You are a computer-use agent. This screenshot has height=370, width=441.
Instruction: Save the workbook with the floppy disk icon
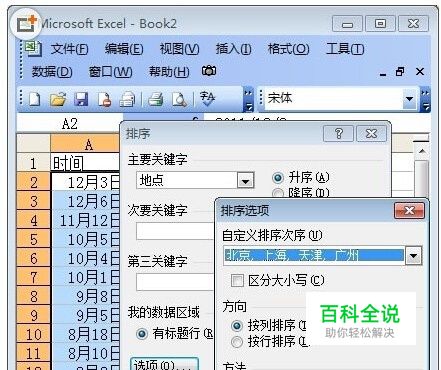click(81, 99)
